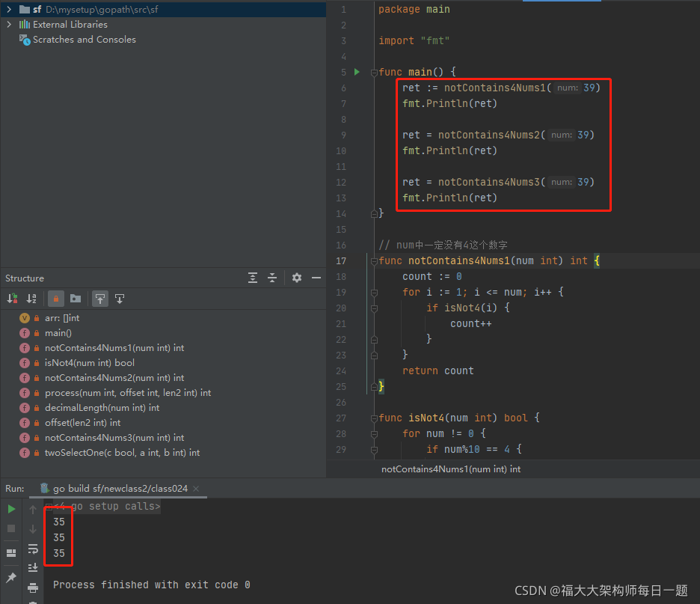
Task: Select main() in Structure list
Action: (x=58, y=333)
